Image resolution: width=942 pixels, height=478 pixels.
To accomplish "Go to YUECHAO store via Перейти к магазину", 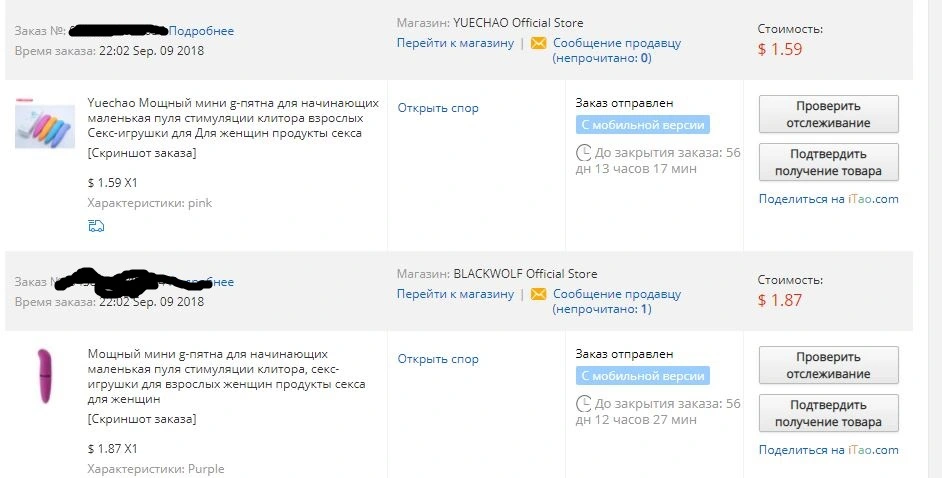I will coord(455,43).
